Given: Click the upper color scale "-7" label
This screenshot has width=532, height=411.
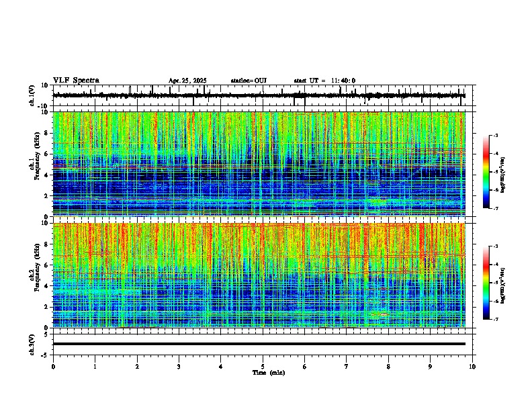Looking at the screenshot, I should pos(495,208).
